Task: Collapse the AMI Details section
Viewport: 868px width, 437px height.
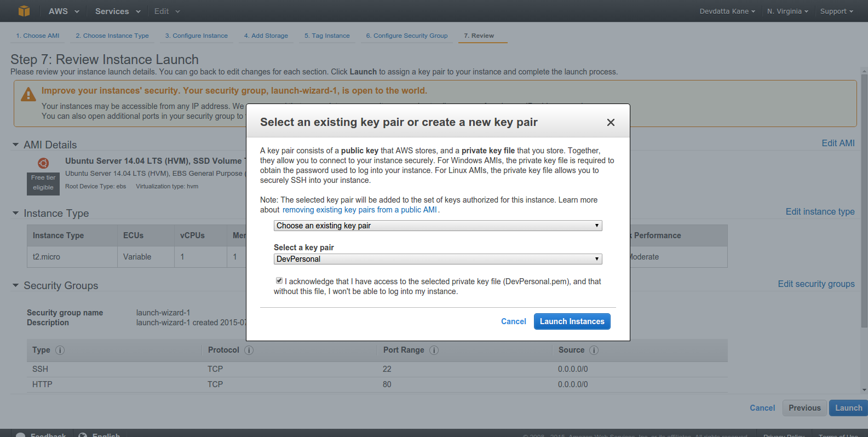Action: click(x=15, y=145)
